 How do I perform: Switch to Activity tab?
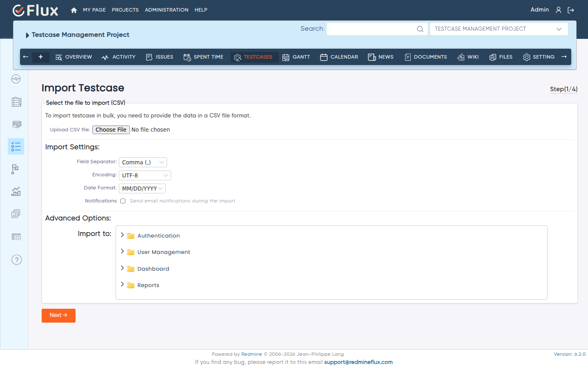tap(118, 57)
